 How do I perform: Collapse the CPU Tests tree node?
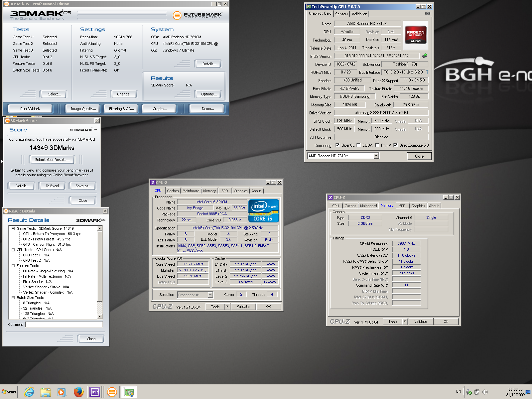13,250
